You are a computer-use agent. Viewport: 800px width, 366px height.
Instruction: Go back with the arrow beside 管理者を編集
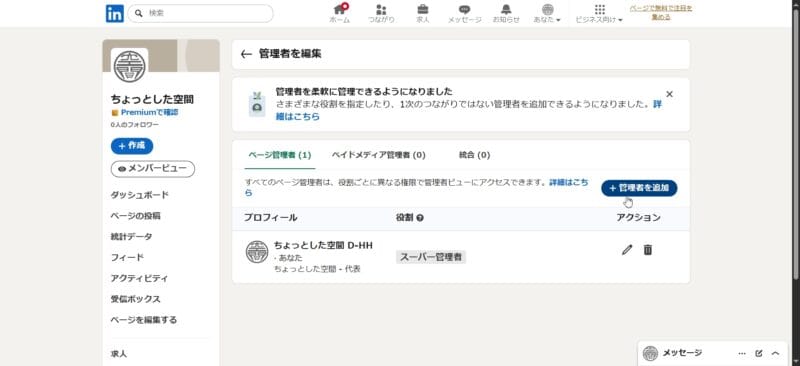pos(246,54)
